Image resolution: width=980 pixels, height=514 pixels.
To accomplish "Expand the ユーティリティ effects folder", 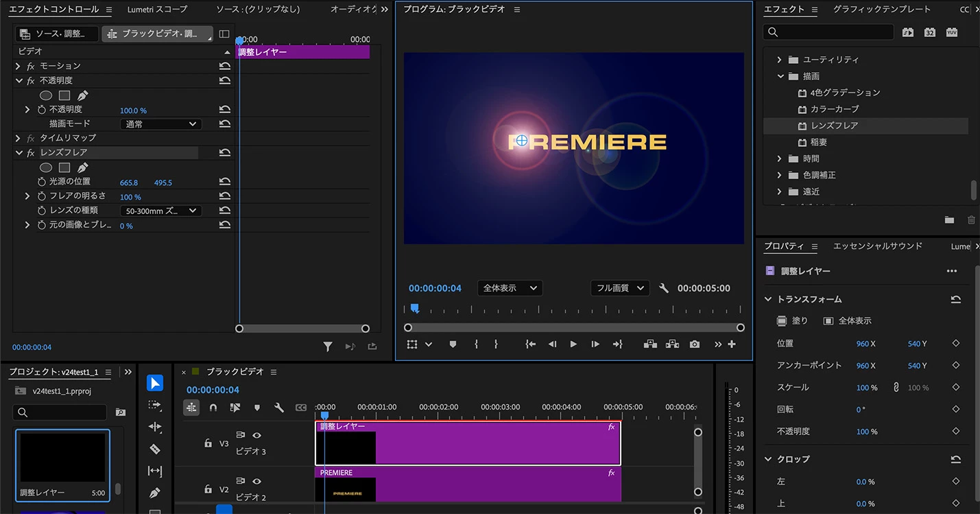I will point(779,60).
